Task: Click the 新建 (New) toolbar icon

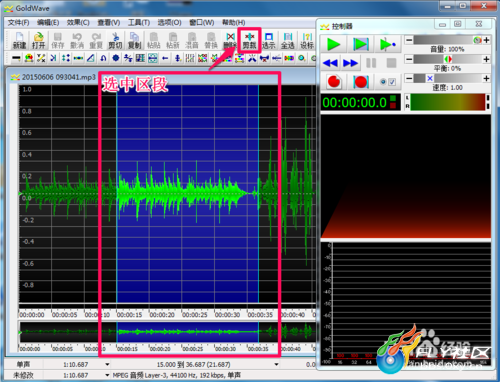Action: click(19, 40)
